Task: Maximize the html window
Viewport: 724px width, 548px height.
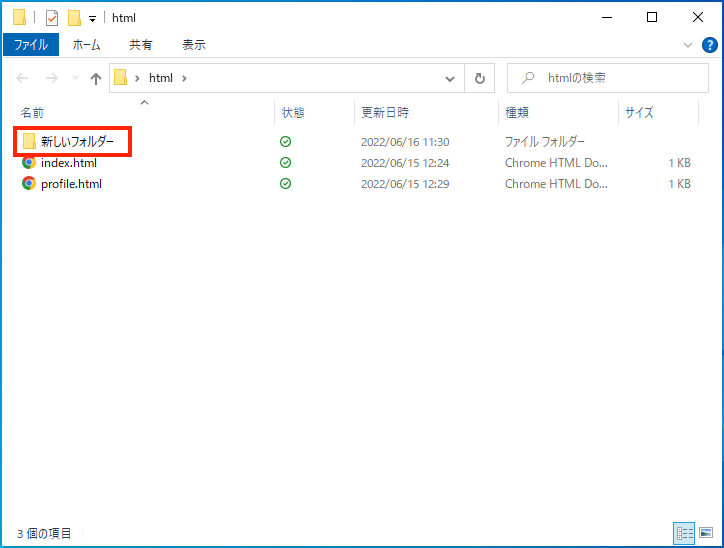Action: pyautogui.click(x=652, y=18)
